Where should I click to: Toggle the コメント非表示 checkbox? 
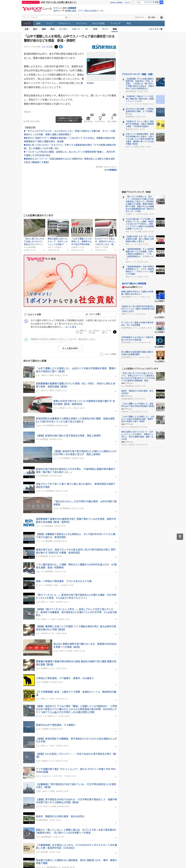coord(102,354)
